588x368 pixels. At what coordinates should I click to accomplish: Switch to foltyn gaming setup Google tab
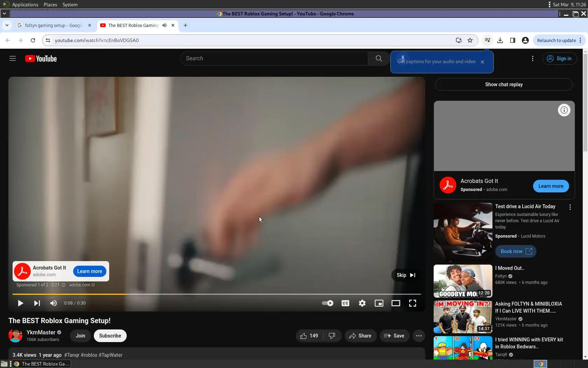[54, 25]
